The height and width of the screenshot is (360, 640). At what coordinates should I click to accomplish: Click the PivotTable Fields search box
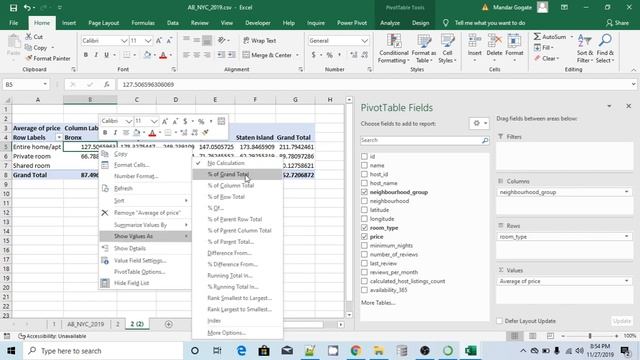tap(424, 140)
